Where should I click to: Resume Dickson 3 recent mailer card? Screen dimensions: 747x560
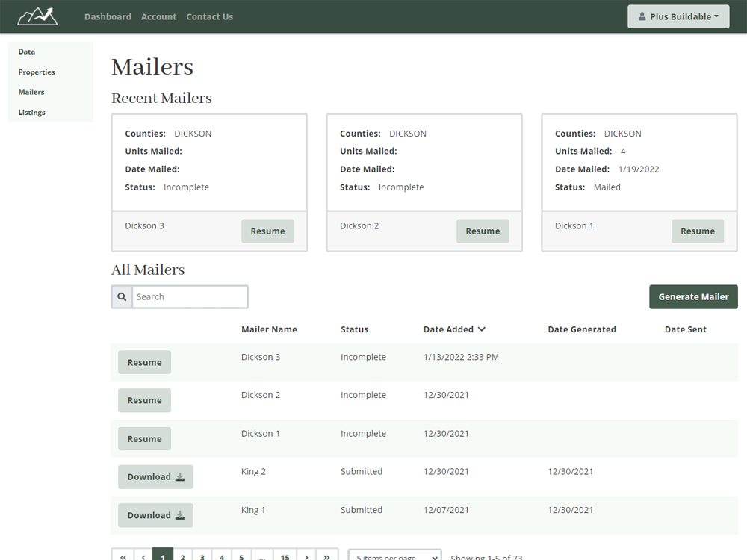click(267, 231)
